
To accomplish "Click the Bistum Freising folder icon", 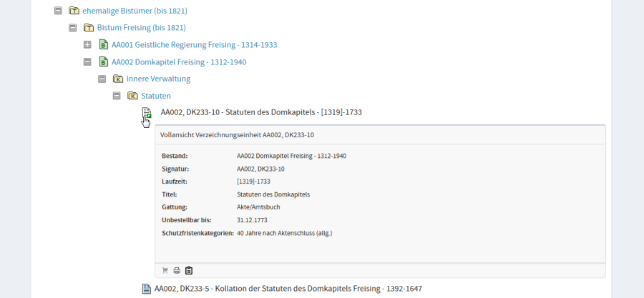I will pyautogui.click(x=89, y=28).
